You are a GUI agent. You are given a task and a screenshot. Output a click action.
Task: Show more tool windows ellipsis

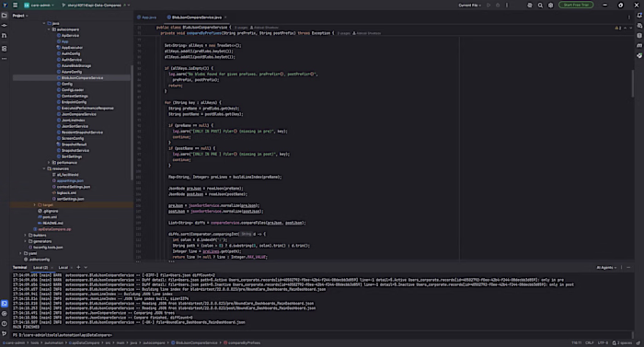click(4, 59)
